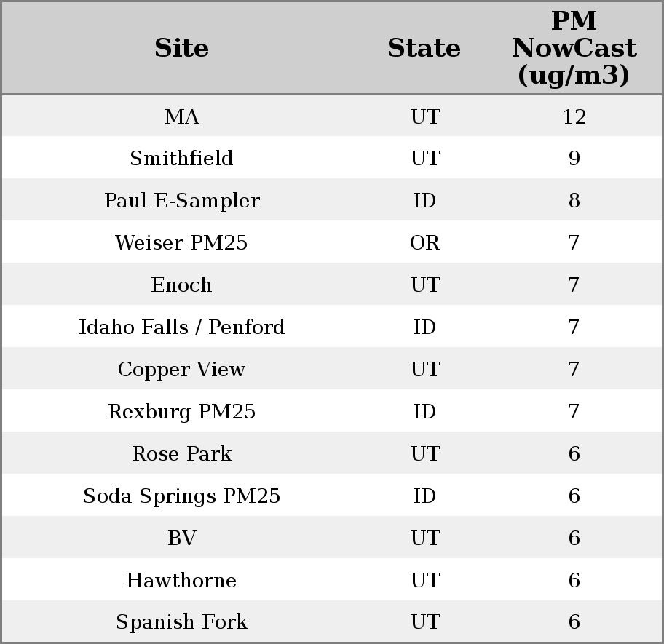Click the PM NowCast column header
The height and width of the screenshot is (644, 664).
pyautogui.click(x=574, y=49)
